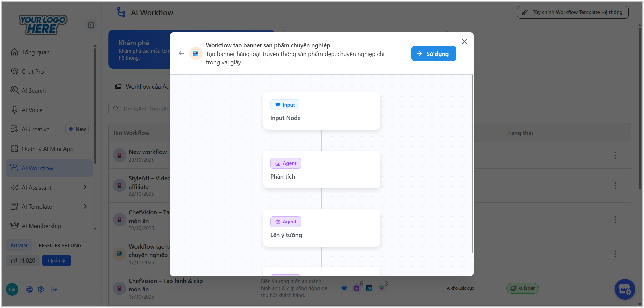Open settings via the gear icon
The height and width of the screenshot is (308, 644).
coord(41,289)
